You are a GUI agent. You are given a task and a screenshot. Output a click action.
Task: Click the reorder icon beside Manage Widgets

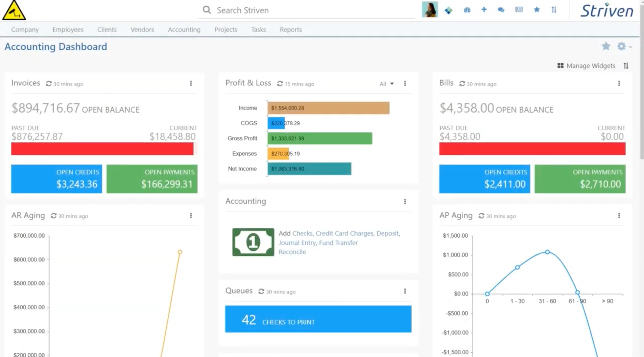coord(626,66)
